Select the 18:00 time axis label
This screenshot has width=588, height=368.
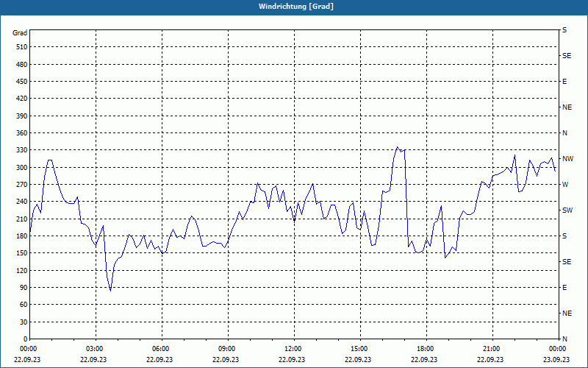click(425, 349)
